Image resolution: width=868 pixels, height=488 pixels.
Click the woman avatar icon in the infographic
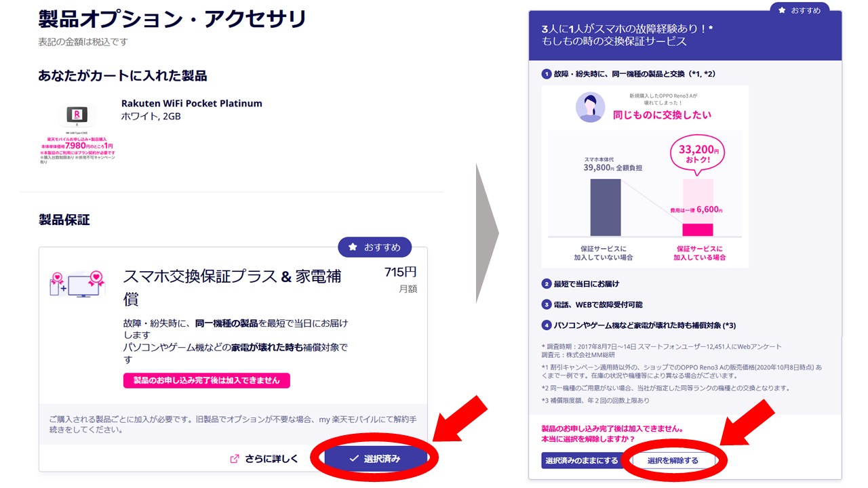[590, 108]
